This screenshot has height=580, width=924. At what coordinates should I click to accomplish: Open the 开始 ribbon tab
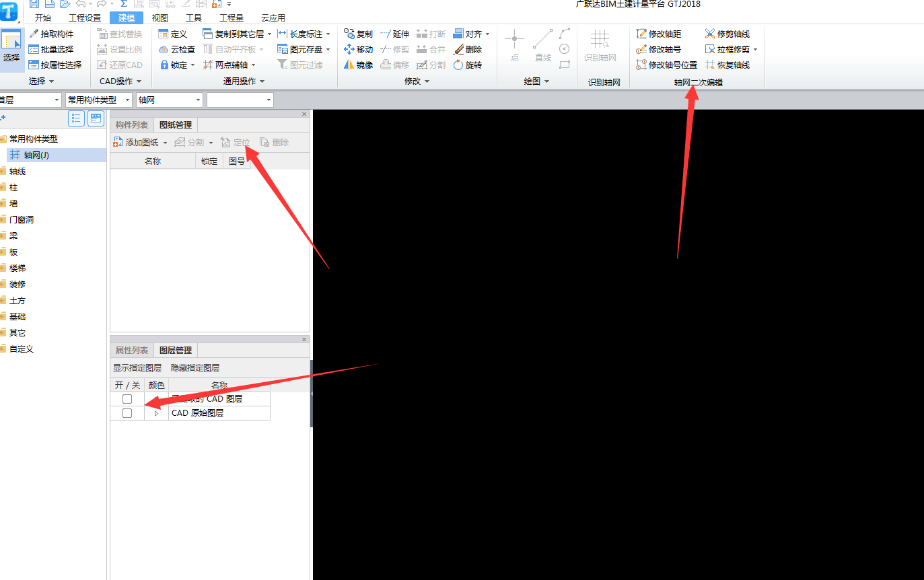pyautogui.click(x=42, y=18)
